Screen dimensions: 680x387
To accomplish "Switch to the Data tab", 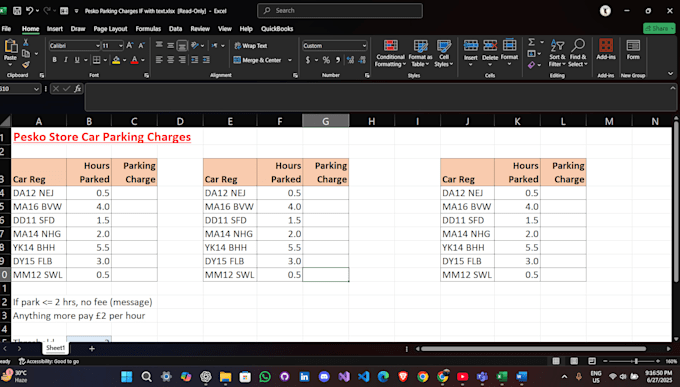I will coord(175,29).
